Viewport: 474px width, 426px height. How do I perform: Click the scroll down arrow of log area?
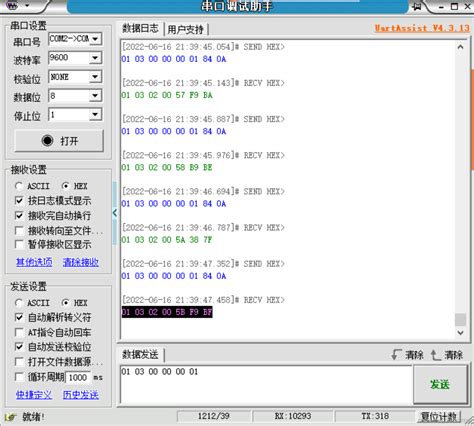click(460, 332)
